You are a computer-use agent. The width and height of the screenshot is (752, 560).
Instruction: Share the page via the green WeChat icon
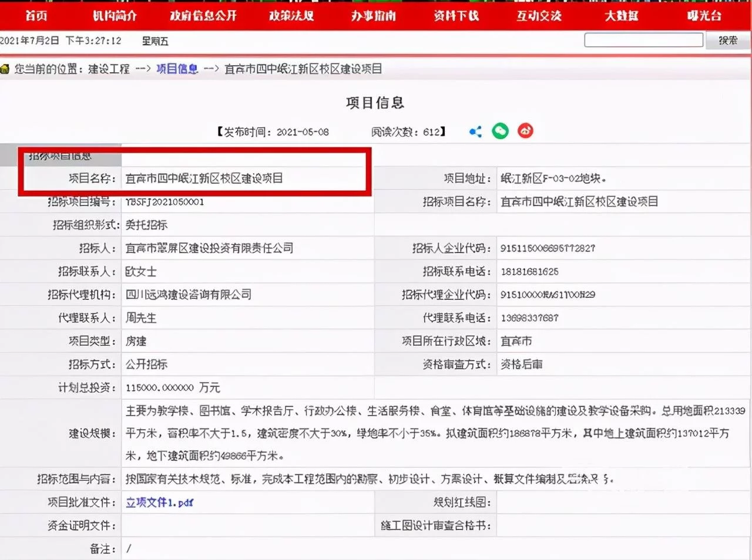[500, 131]
